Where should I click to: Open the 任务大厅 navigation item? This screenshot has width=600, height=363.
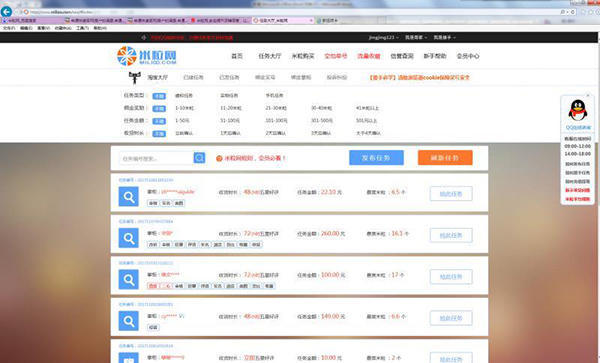pos(269,56)
